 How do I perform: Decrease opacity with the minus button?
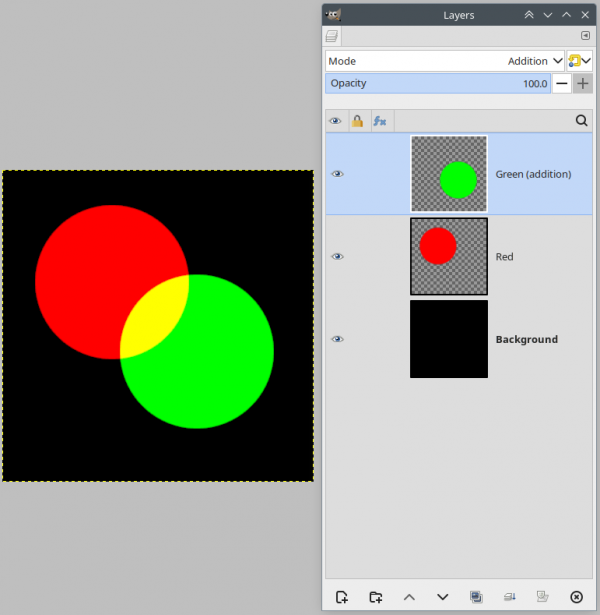(562, 84)
